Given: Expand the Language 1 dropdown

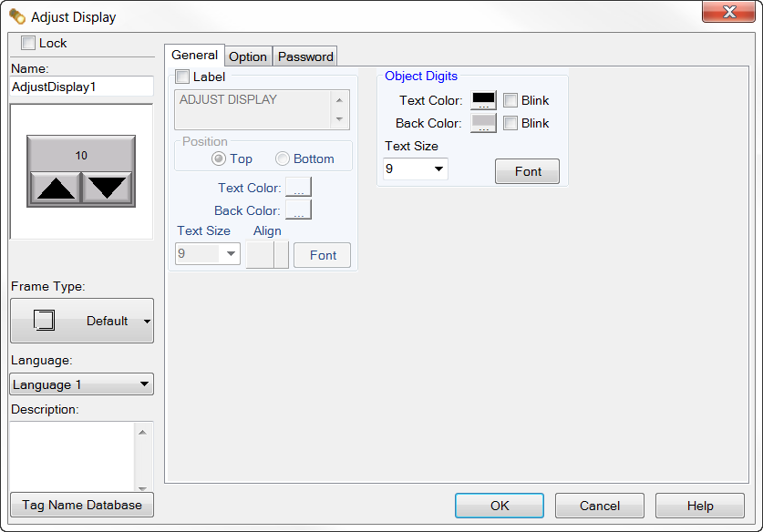Looking at the screenshot, I should click(144, 384).
